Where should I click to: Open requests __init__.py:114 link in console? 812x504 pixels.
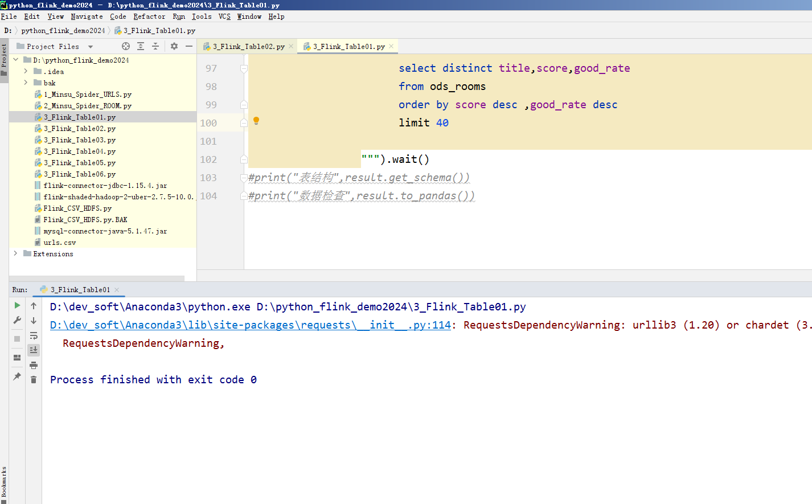click(x=251, y=325)
